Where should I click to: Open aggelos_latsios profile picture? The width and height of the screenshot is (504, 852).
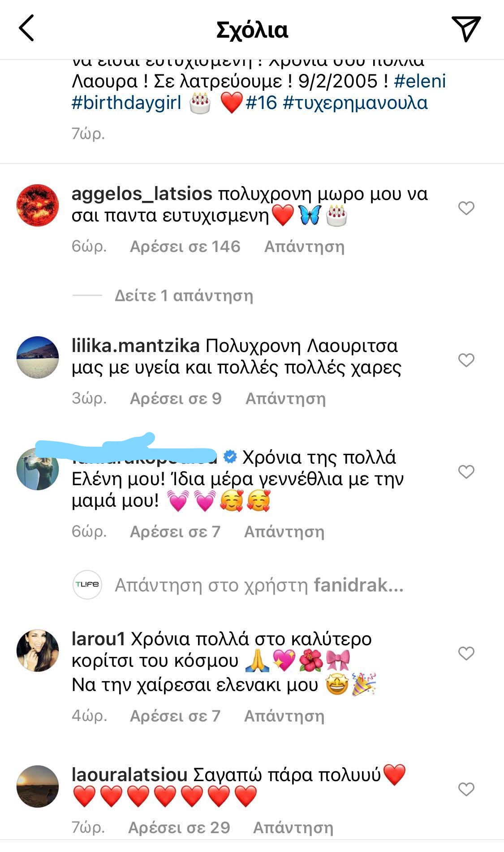click(38, 205)
